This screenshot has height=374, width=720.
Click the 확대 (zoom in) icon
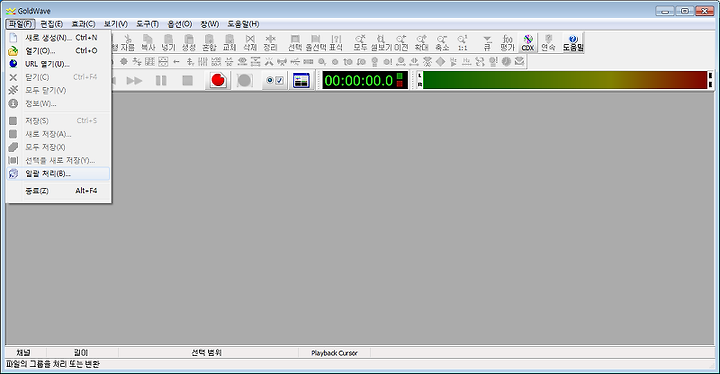coord(421,43)
